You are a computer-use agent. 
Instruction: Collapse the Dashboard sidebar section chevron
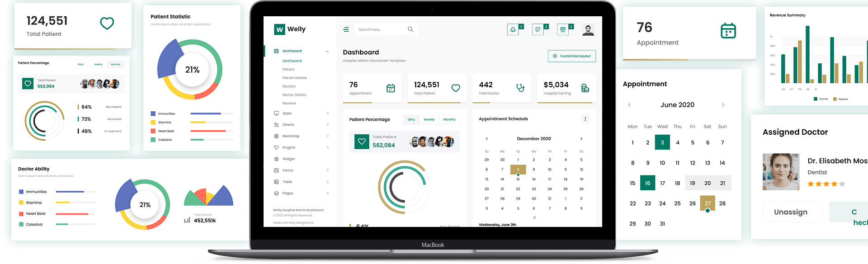[327, 51]
